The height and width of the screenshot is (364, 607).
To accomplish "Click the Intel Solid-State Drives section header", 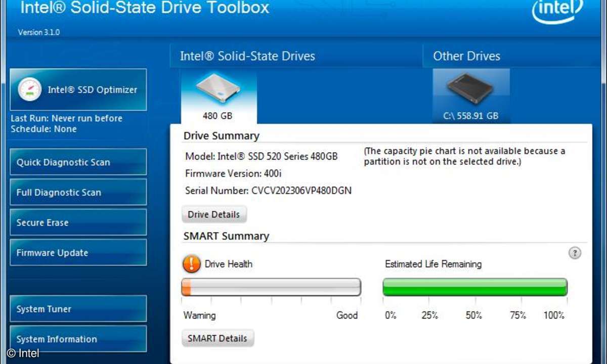I will pos(247,56).
